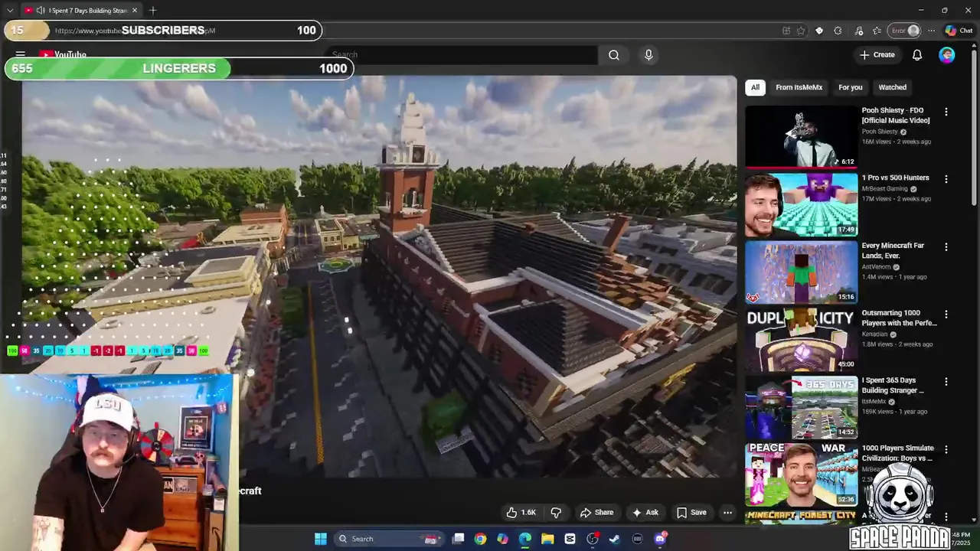This screenshot has width=980, height=551.
Task: Open the tab actions chevron in Edge
Action: click(x=9, y=10)
